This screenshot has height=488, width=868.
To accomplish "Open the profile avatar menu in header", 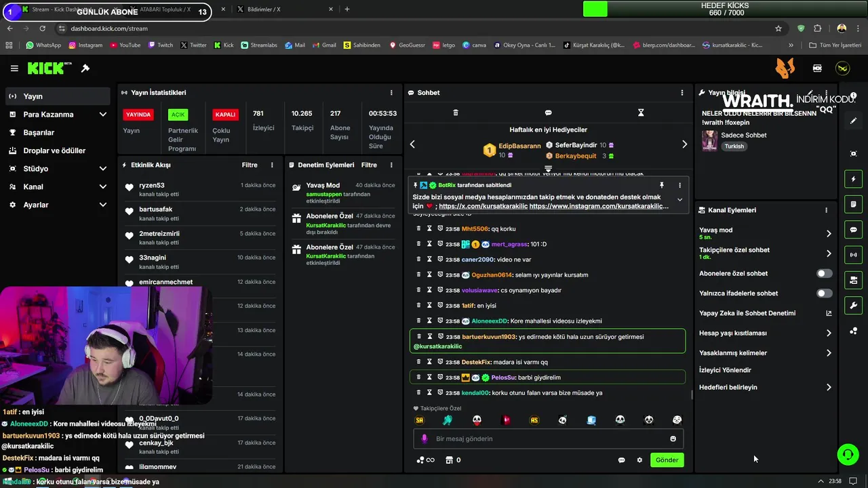I will (x=842, y=68).
